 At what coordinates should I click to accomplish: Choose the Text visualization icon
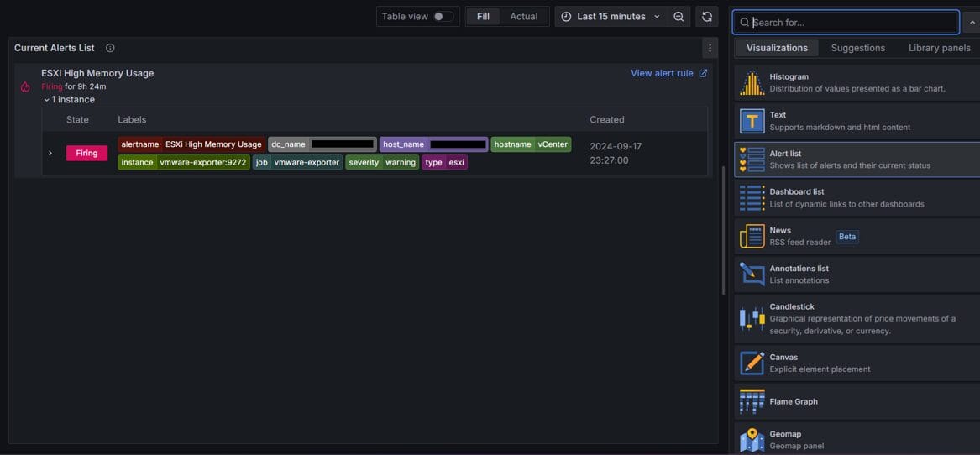(752, 121)
